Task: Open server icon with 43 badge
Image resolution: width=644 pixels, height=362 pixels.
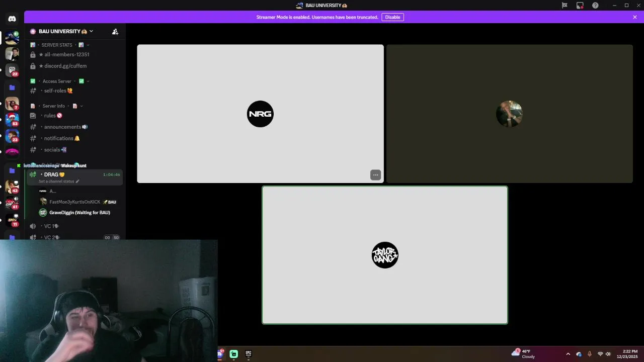Action: (x=12, y=187)
